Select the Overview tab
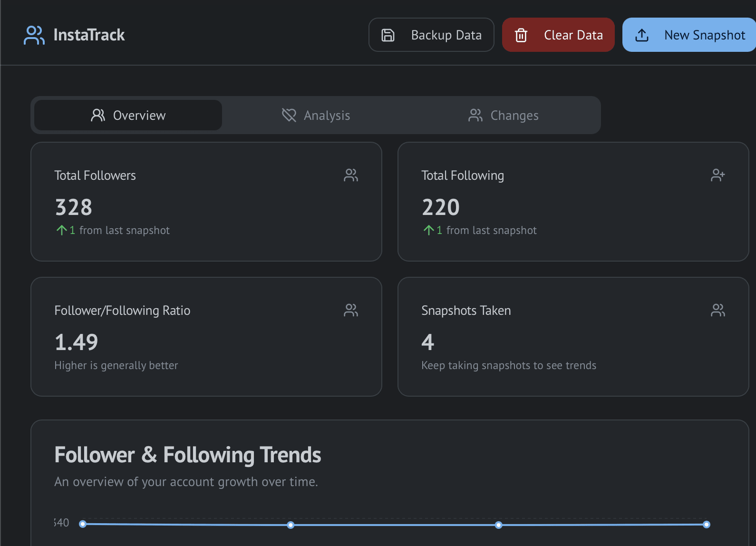 pyautogui.click(x=128, y=115)
